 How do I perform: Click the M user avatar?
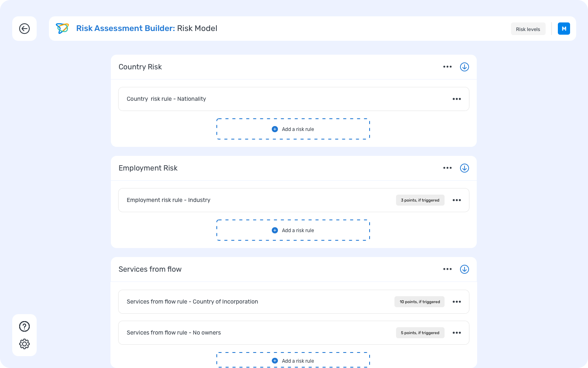pyautogui.click(x=564, y=29)
